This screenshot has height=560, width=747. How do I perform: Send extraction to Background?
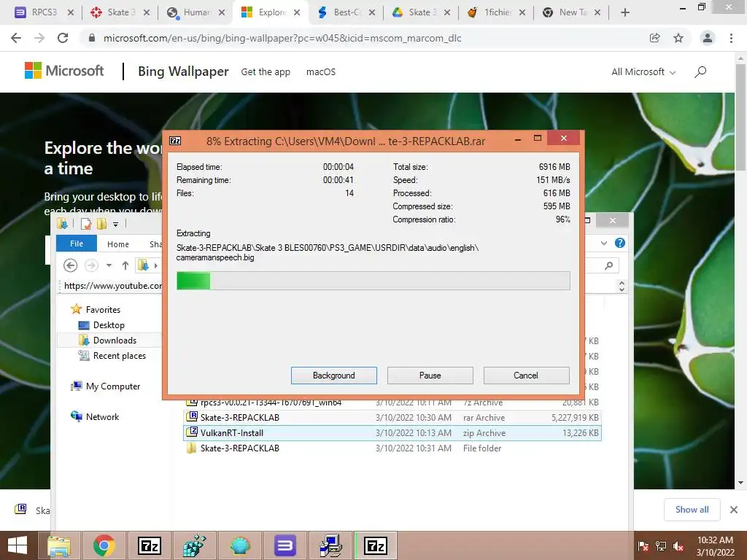pos(333,376)
